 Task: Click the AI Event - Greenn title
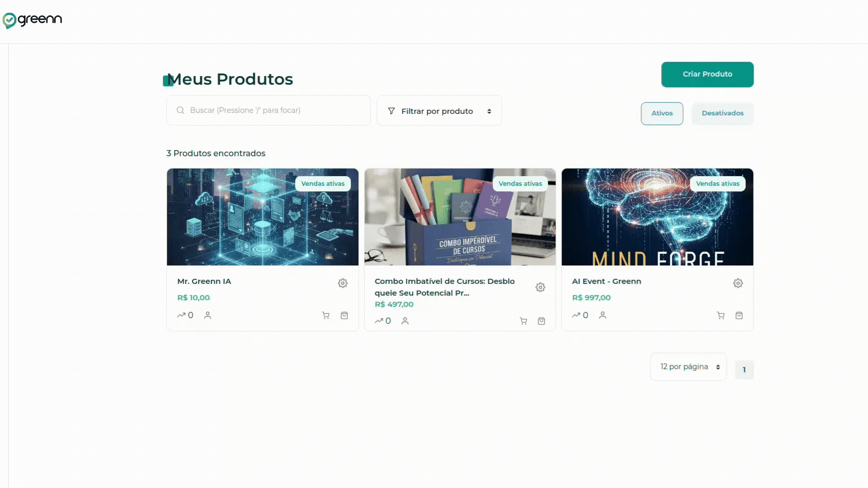[607, 281]
